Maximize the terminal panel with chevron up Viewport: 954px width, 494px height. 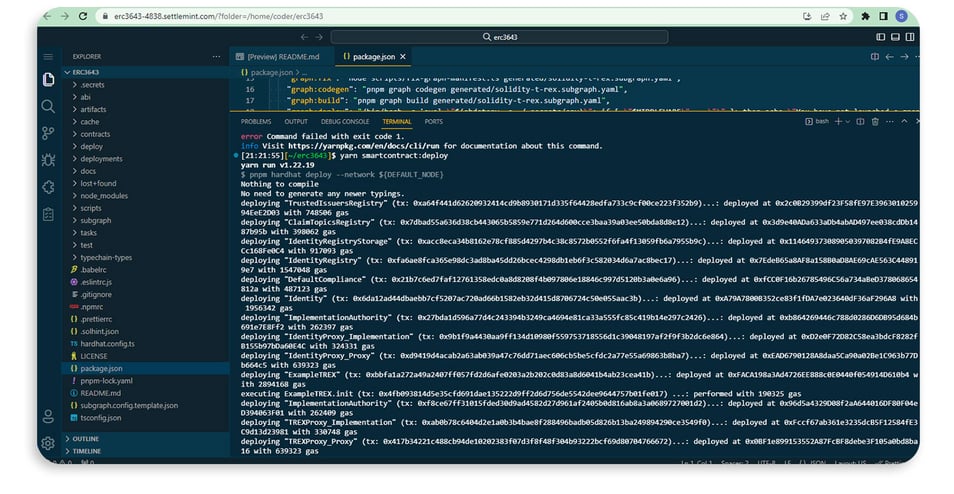tap(904, 122)
